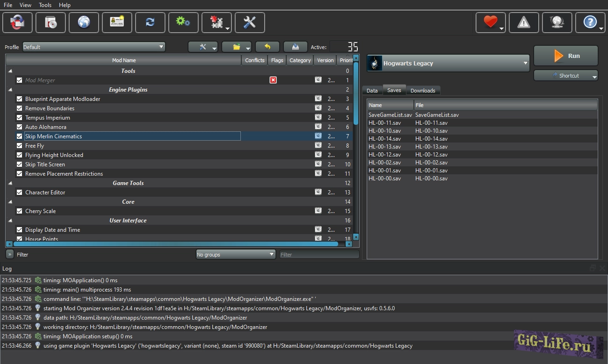608x364 pixels.
Task: Toggle the Cherry Scale mod checkbox
Action: [20, 211]
